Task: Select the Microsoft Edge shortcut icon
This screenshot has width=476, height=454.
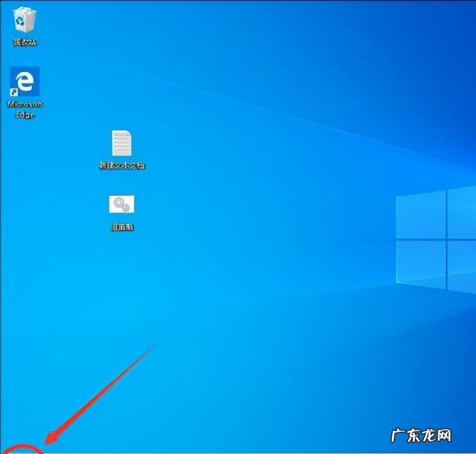Action: click(x=25, y=81)
